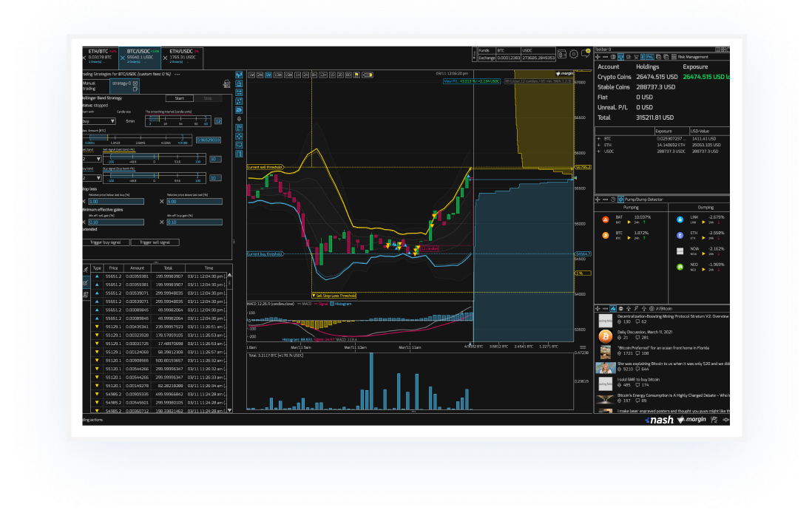The height and width of the screenshot is (521, 812).
Task: Trigger buy signal
Action: pyautogui.click(x=106, y=242)
